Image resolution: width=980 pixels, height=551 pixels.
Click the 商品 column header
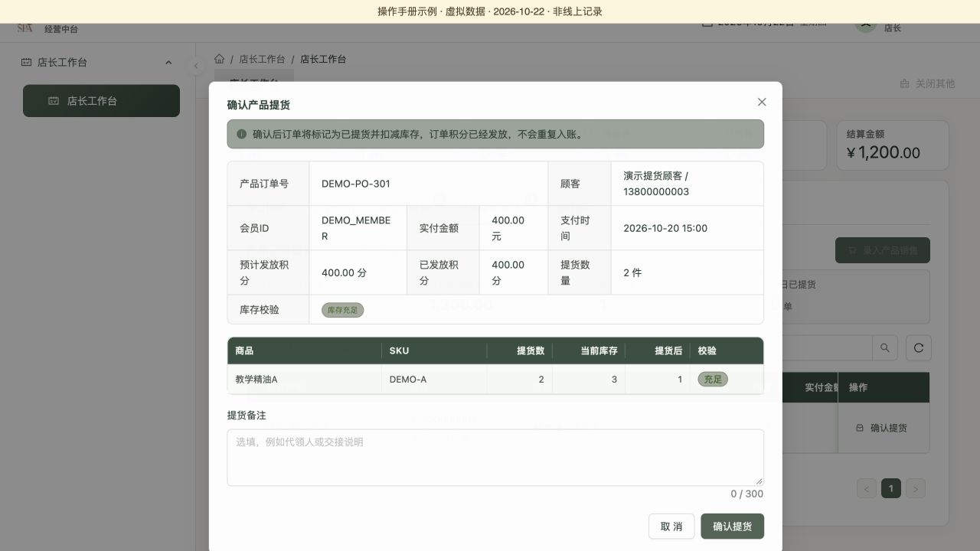click(x=304, y=350)
